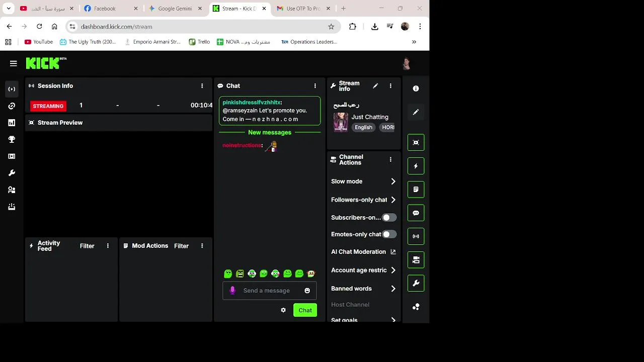Viewport: 644px width, 362px height.
Task: Toggle the session info broadcast widget icon
Action: (x=416, y=236)
